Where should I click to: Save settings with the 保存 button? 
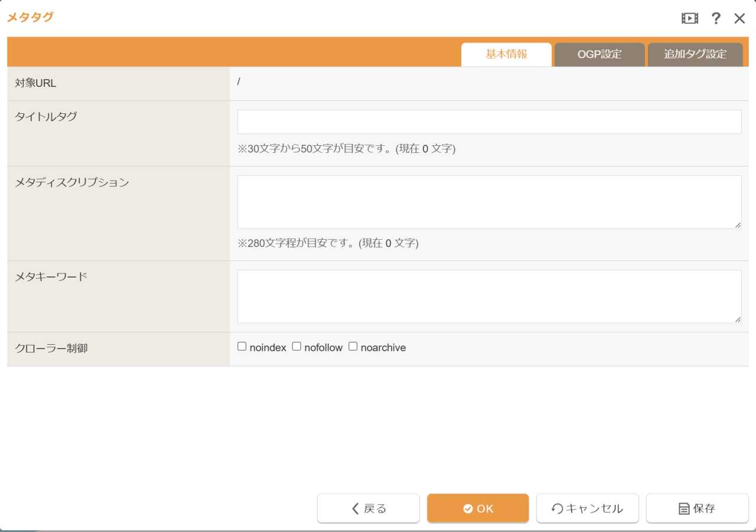pyautogui.click(x=698, y=508)
